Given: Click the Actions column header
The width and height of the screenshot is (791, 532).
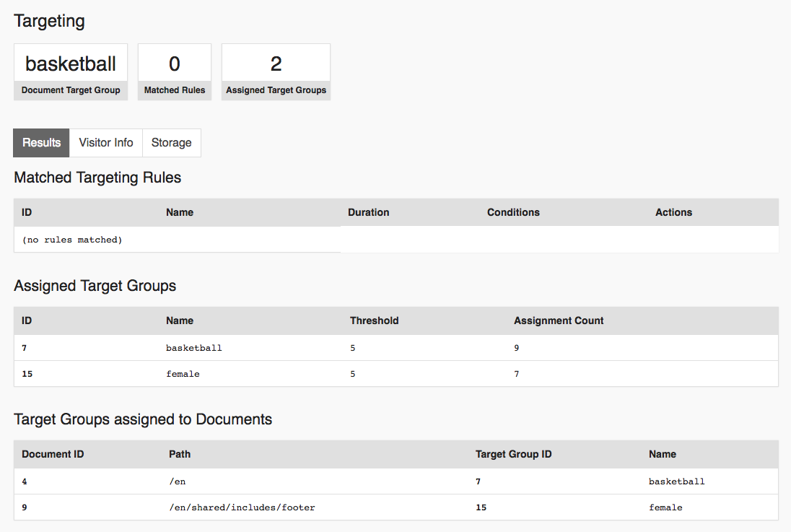Looking at the screenshot, I should [673, 212].
